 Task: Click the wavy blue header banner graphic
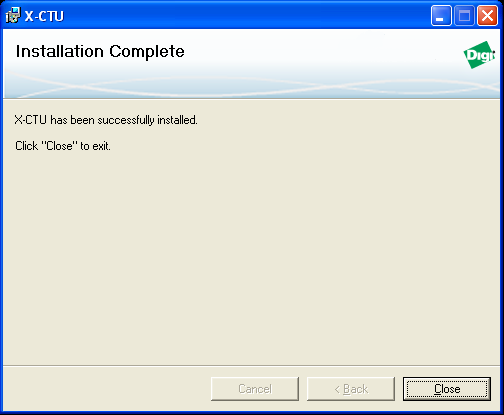(x=252, y=86)
